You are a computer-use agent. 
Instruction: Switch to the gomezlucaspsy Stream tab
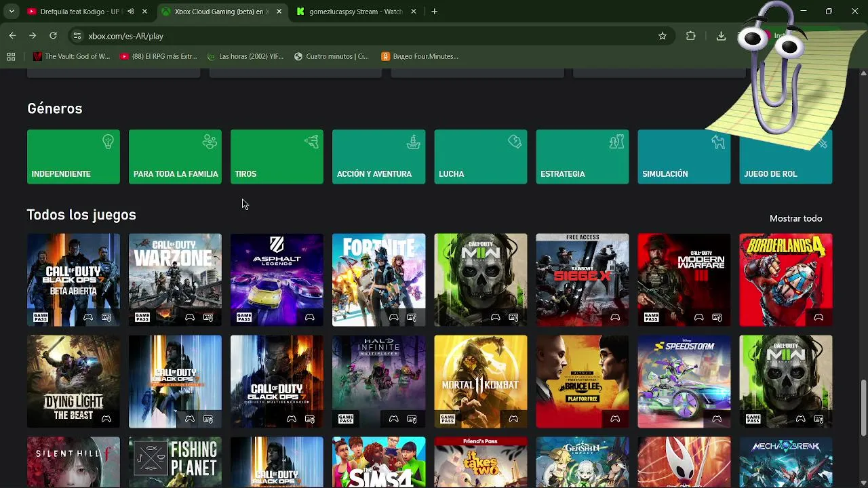pyautogui.click(x=356, y=12)
